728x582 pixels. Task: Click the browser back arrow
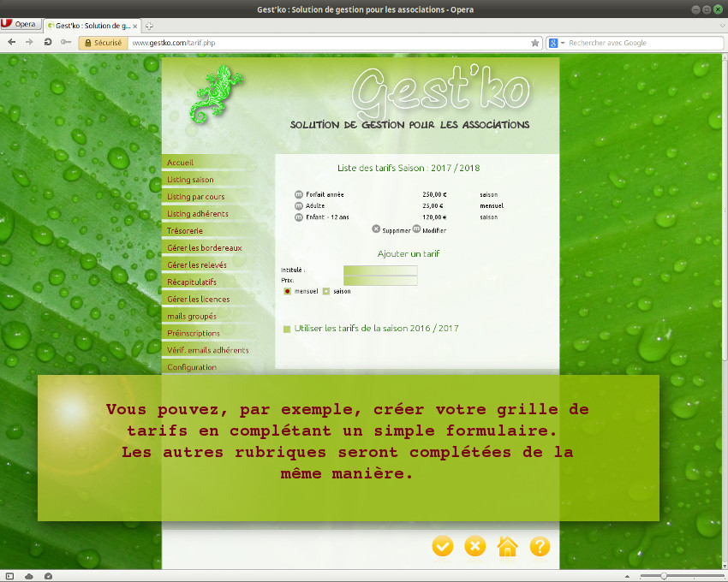pyautogui.click(x=12, y=42)
